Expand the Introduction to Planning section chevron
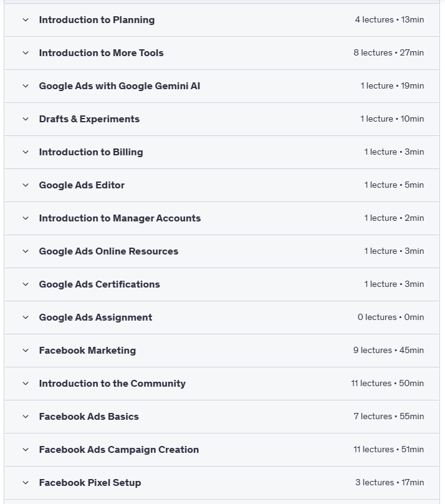 (x=26, y=20)
